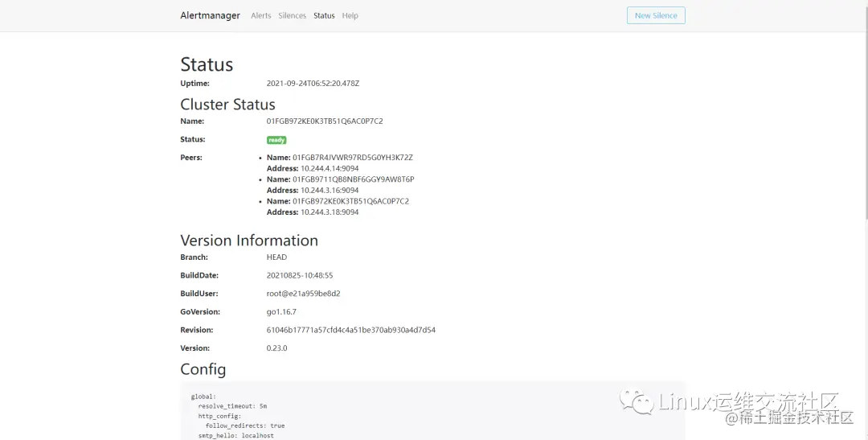Select BuildDate value 20210825-10:48:55
Screen dimensions: 868x440
click(x=300, y=275)
